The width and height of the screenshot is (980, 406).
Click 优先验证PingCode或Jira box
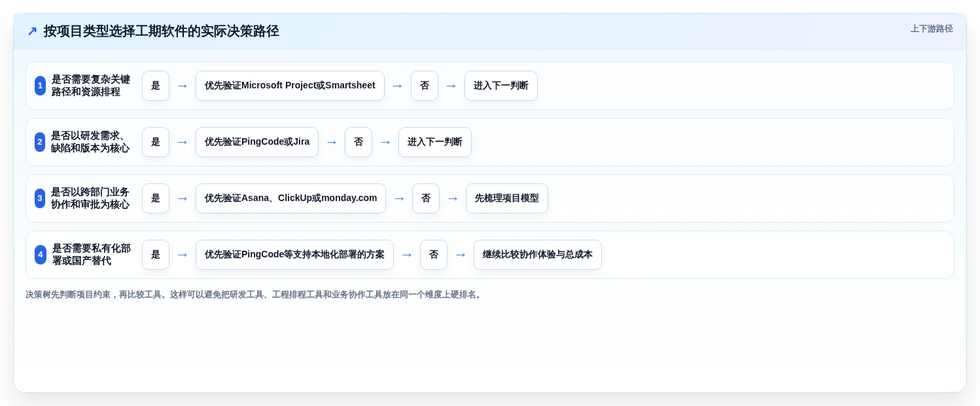[x=257, y=142]
